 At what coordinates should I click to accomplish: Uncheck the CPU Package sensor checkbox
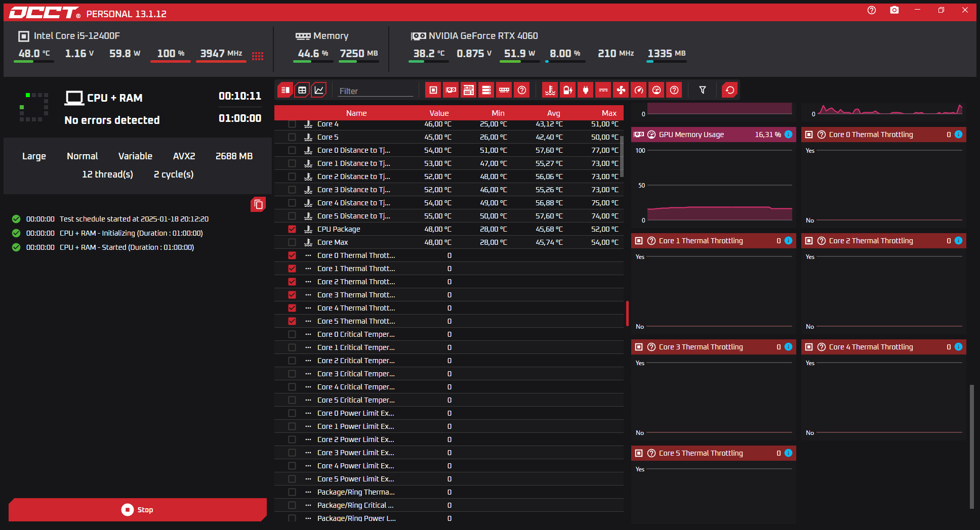(292, 229)
